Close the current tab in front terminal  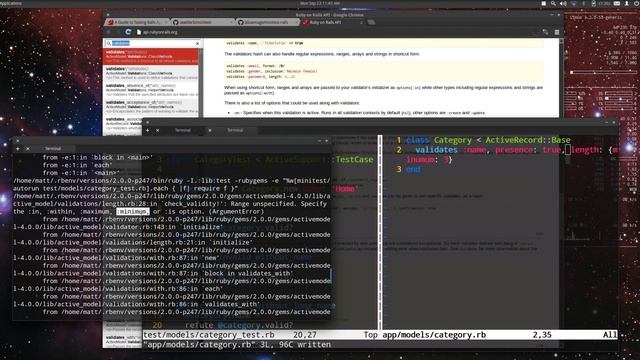[x=28, y=149]
